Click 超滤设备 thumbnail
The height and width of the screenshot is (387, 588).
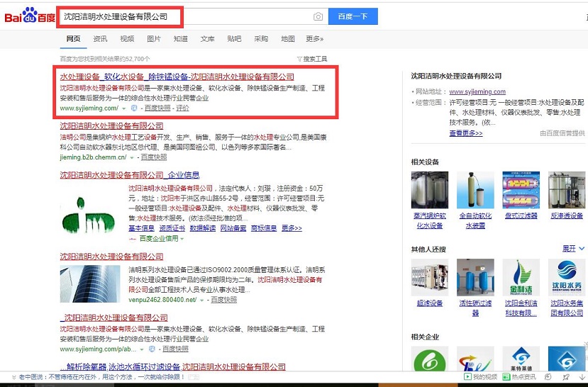pyautogui.click(x=430, y=277)
